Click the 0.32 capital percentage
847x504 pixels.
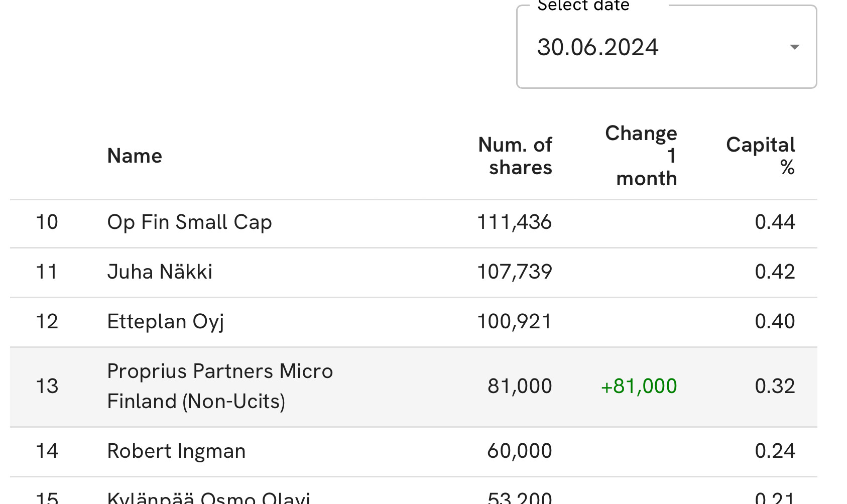(775, 387)
